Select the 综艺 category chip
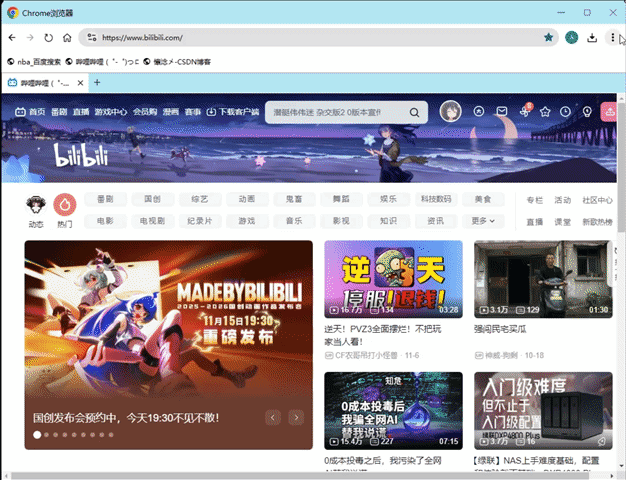This screenshot has height=480, width=626. [x=200, y=199]
